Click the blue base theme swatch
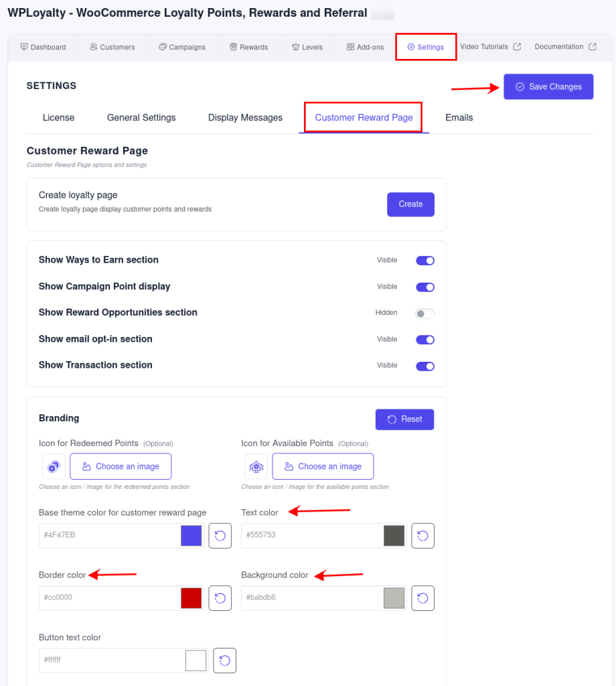The image size is (616, 686). pos(191,535)
